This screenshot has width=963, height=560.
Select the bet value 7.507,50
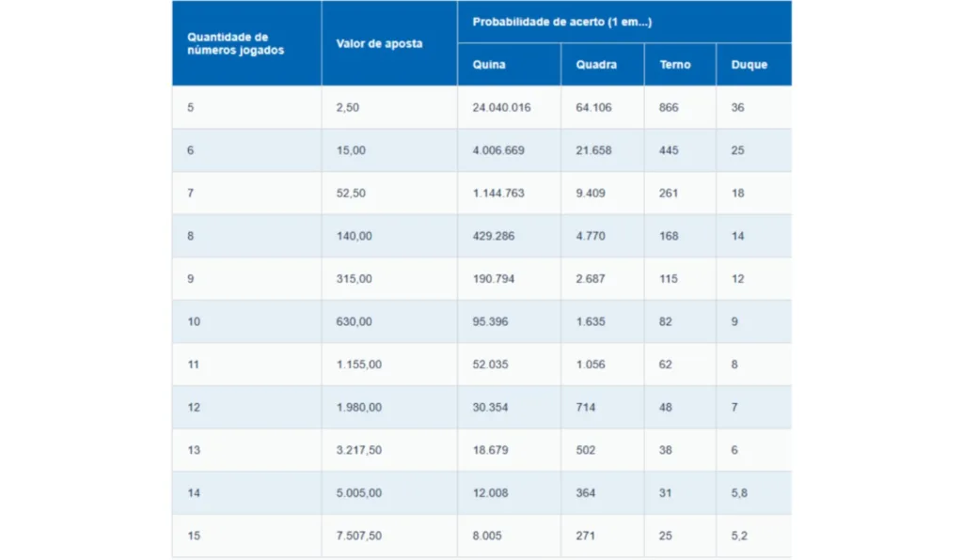point(358,536)
